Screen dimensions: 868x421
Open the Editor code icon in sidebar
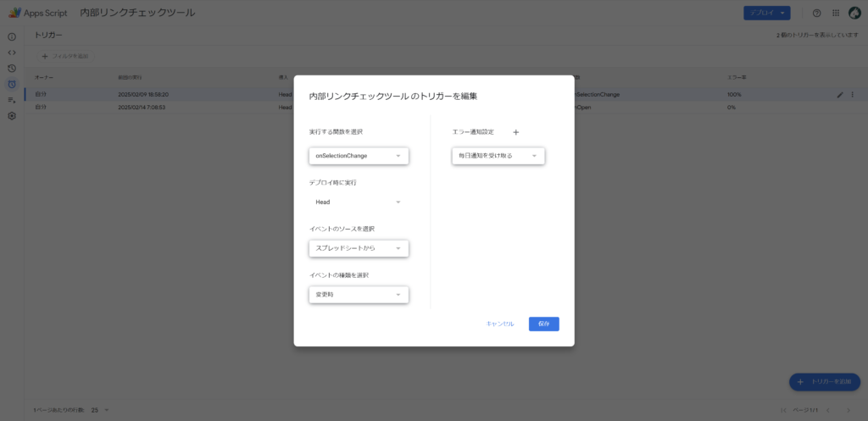(12, 53)
